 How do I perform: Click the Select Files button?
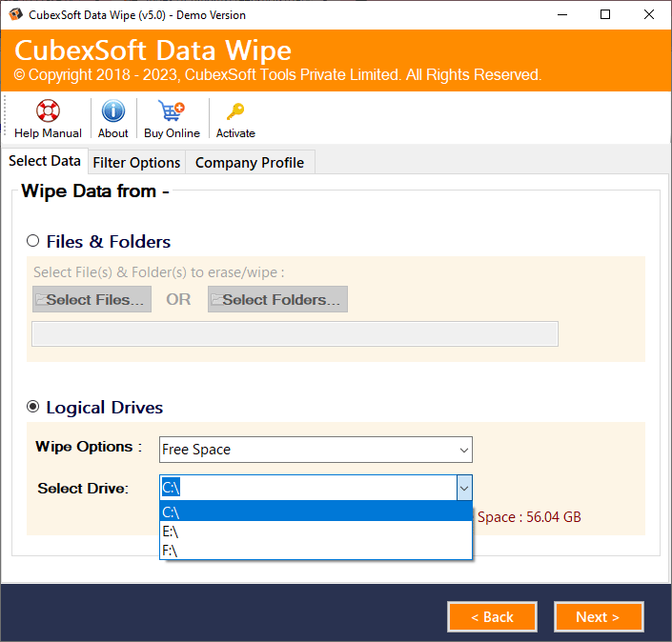(x=92, y=299)
